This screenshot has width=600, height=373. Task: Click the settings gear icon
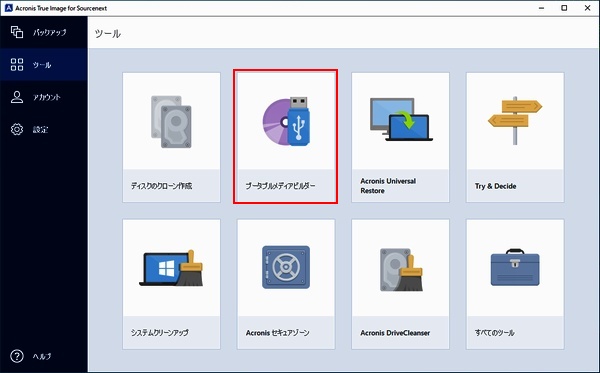(17, 129)
